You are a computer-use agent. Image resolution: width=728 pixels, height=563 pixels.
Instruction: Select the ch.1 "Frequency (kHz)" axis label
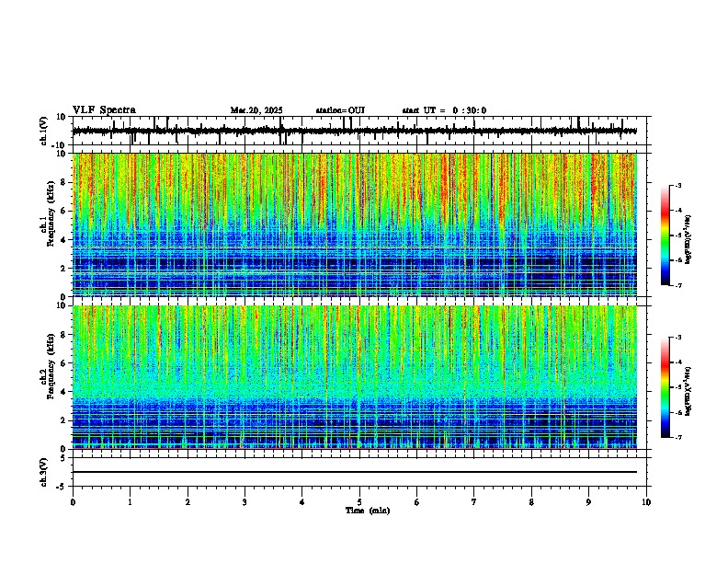pos(51,213)
